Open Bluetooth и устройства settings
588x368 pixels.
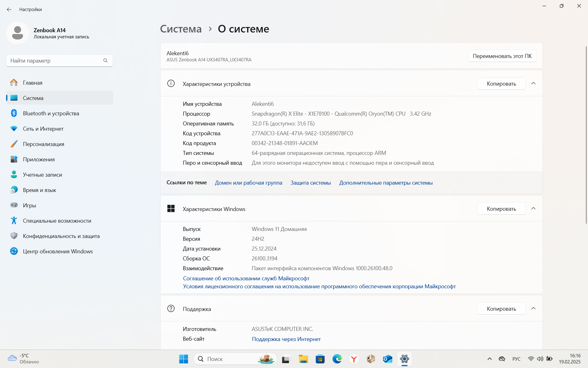click(x=59, y=113)
